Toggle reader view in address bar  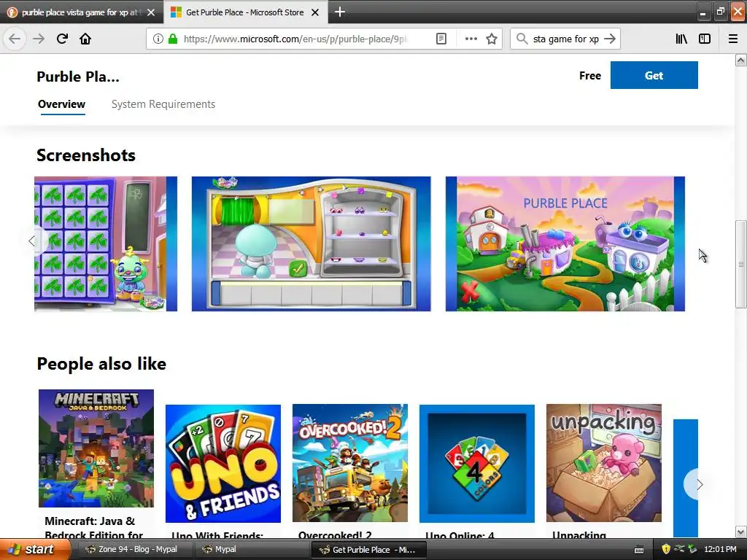click(x=441, y=39)
